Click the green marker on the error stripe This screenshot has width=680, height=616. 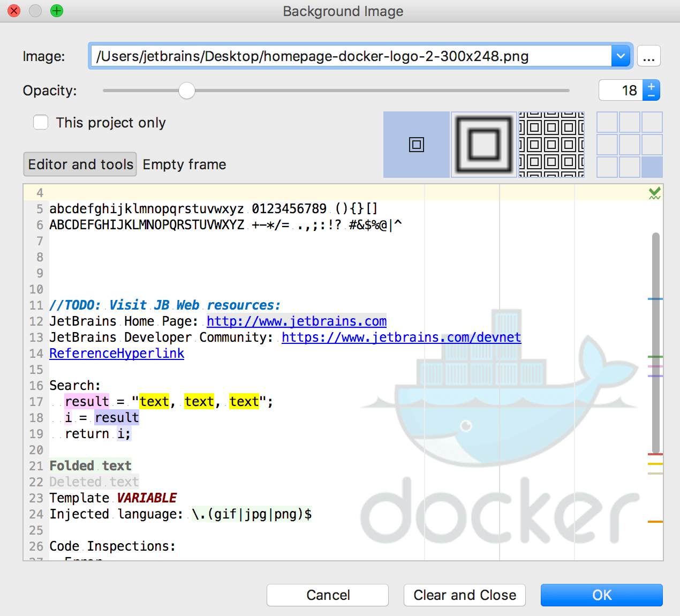pos(655,356)
